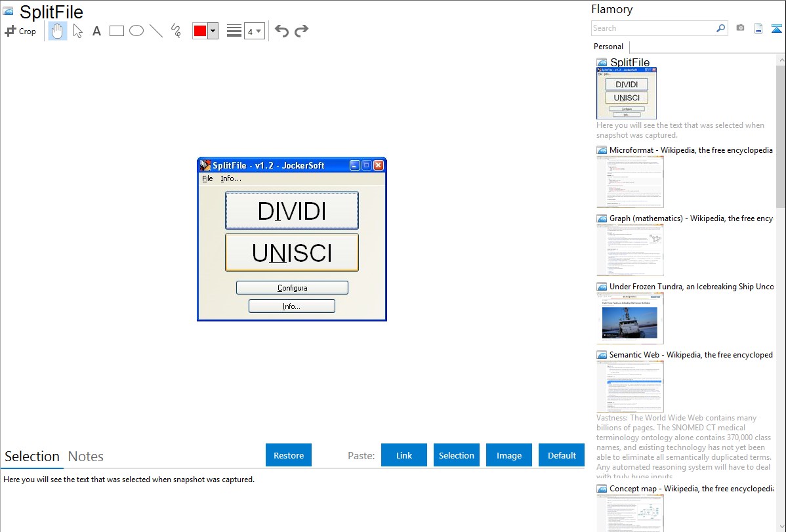Viewport: 786px width, 532px height.
Task: Activate the hand pan tool
Action: [57, 31]
